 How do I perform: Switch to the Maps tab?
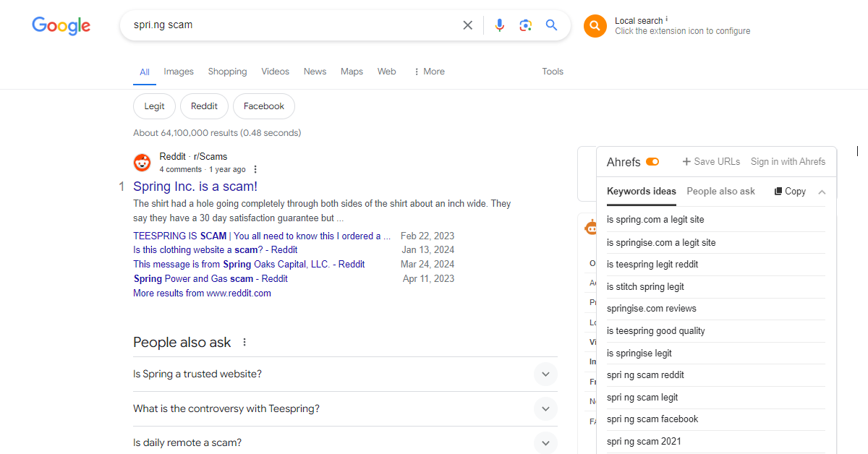pos(352,72)
